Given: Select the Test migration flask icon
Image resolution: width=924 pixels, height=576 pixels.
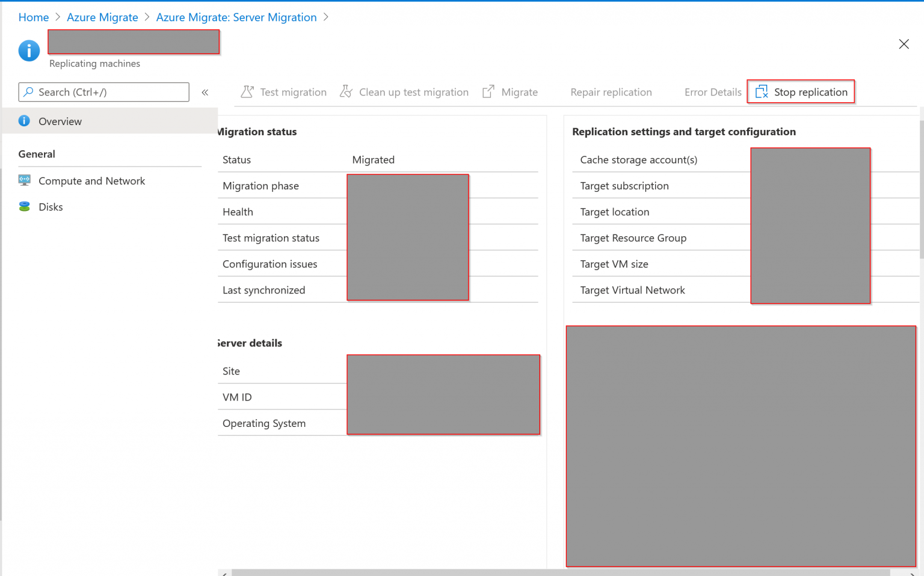Looking at the screenshot, I should coord(247,91).
